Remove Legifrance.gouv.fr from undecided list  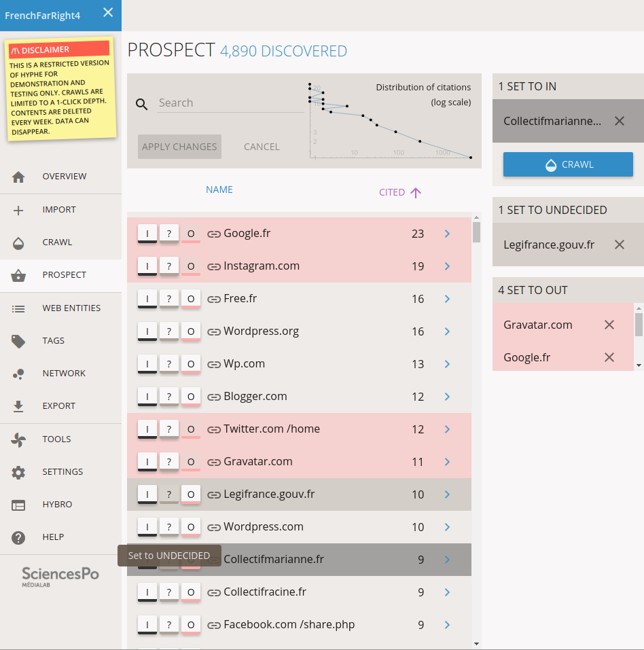coord(620,245)
